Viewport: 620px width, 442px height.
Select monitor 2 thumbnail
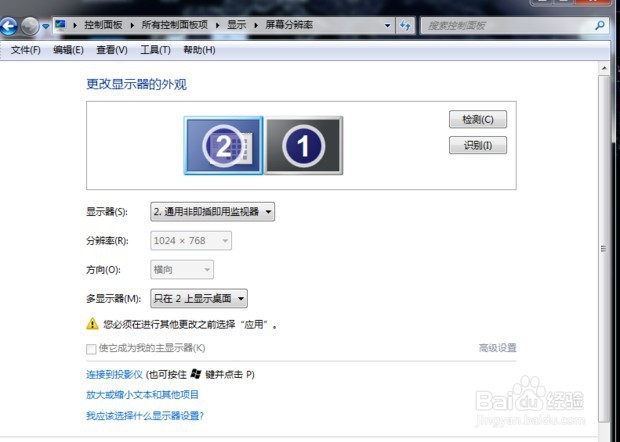[x=223, y=145]
